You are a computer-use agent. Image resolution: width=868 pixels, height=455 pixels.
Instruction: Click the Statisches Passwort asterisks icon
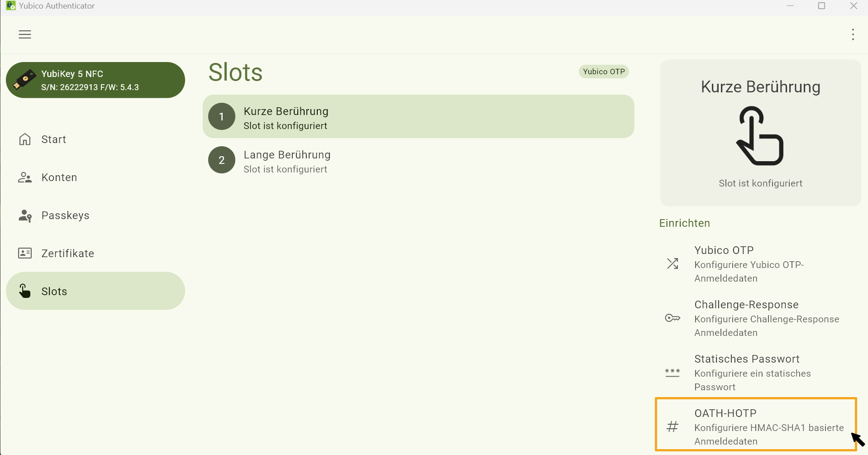672,372
